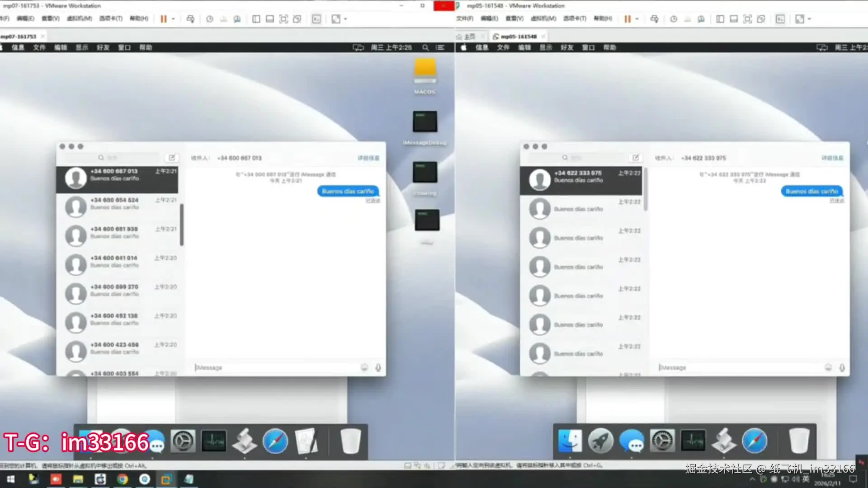Open Chrome from the Windows taskbar
The width and height of the screenshot is (868, 488).
[123, 479]
